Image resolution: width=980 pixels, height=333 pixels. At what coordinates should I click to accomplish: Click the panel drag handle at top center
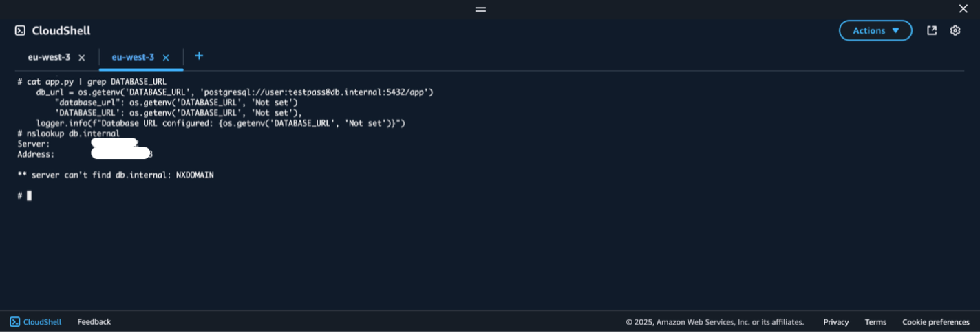[x=480, y=9]
